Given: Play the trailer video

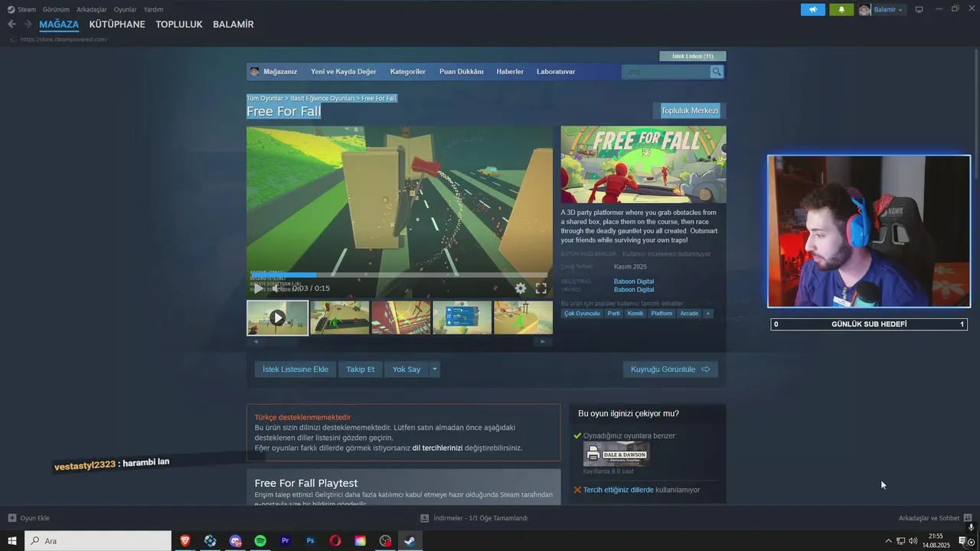Looking at the screenshot, I should click(258, 289).
